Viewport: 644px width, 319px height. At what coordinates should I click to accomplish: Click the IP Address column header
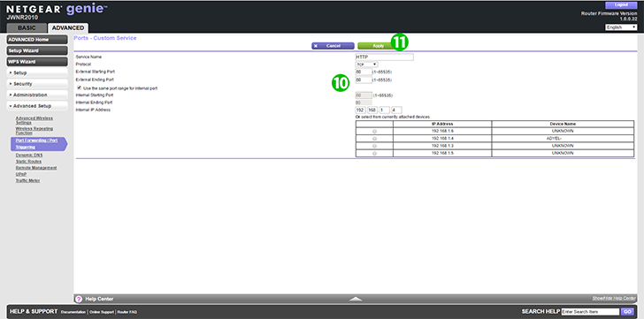click(442, 124)
